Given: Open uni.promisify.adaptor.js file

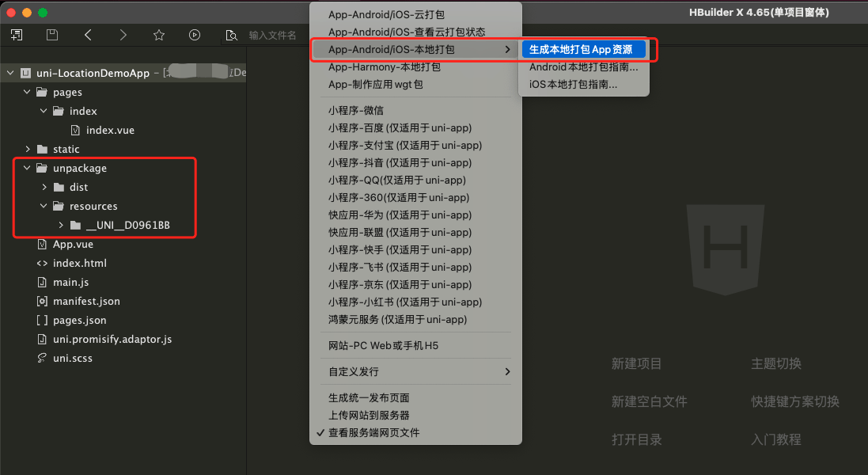Looking at the screenshot, I should [112, 339].
